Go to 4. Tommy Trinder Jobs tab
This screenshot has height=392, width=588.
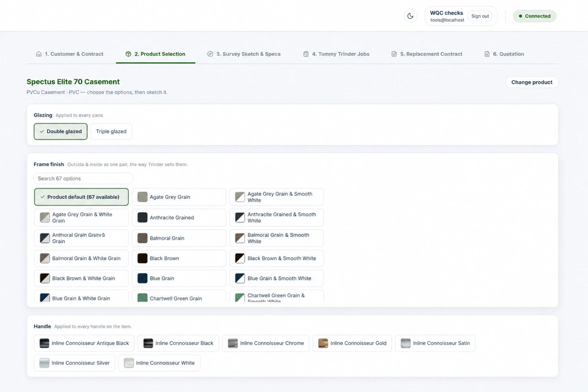pyautogui.click(x=336, y=54)
